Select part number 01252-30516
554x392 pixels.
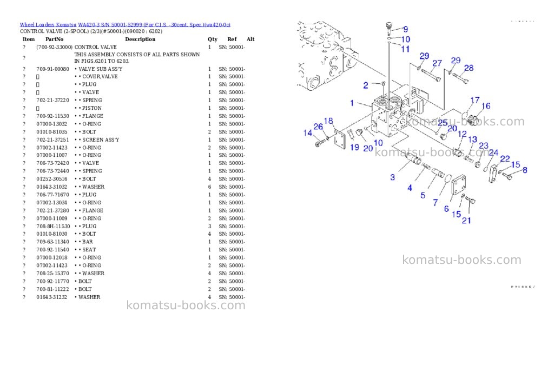pos(51,179)
